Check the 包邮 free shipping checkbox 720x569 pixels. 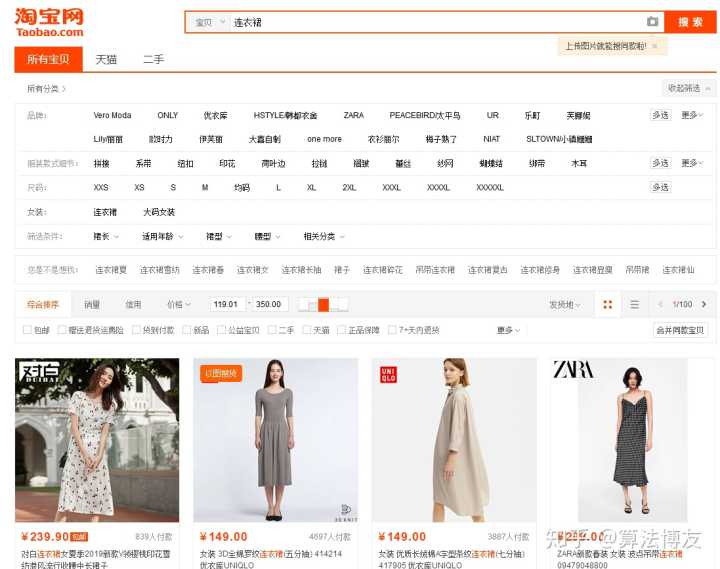[27, 330]
